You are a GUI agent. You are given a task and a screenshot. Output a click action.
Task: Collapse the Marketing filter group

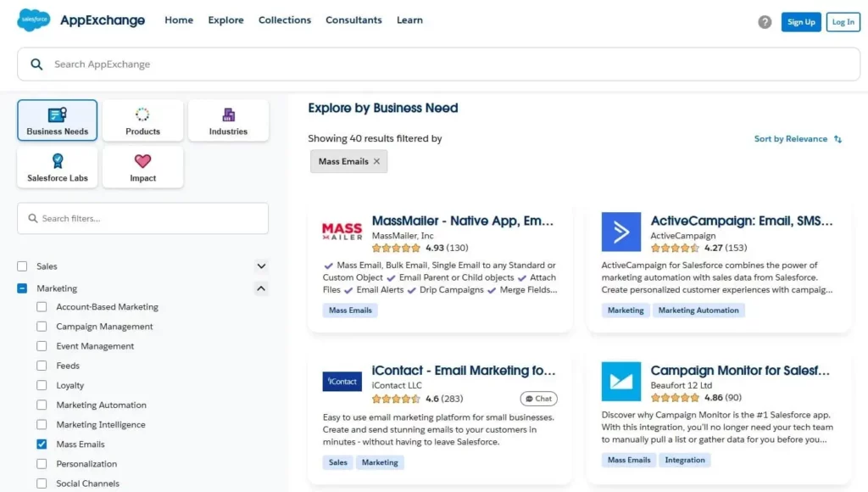[x=261, y=288]
